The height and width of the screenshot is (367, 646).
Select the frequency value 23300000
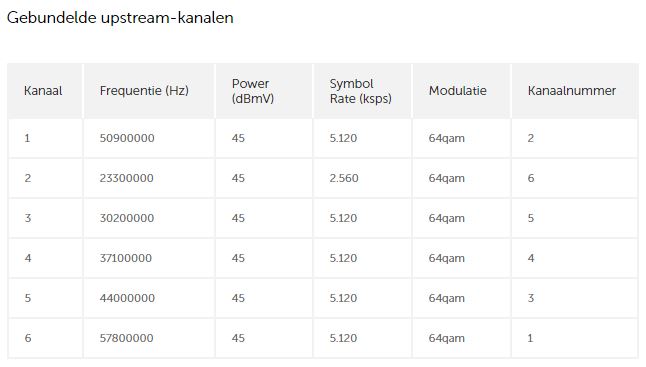[x=126, y=178]
